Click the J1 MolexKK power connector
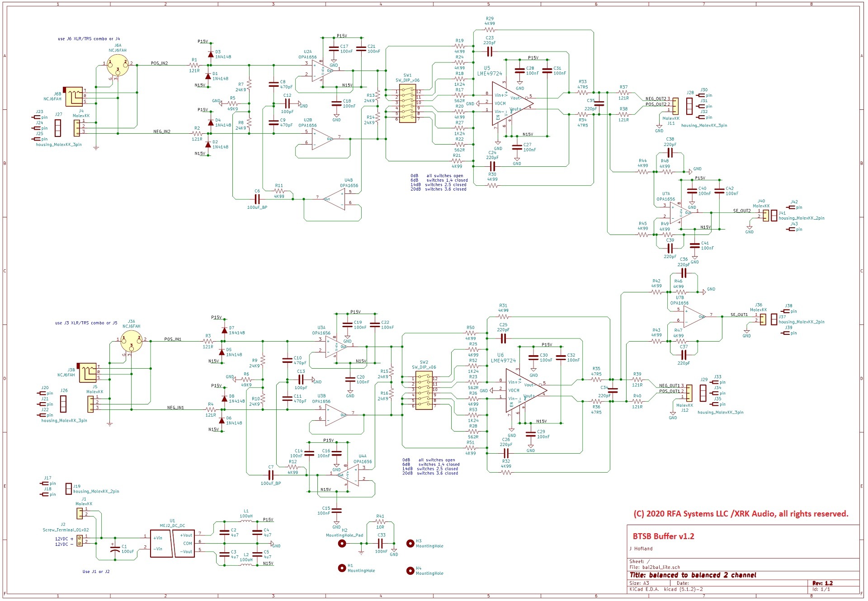Screen dimensions: 868x601 coord(80,513)
